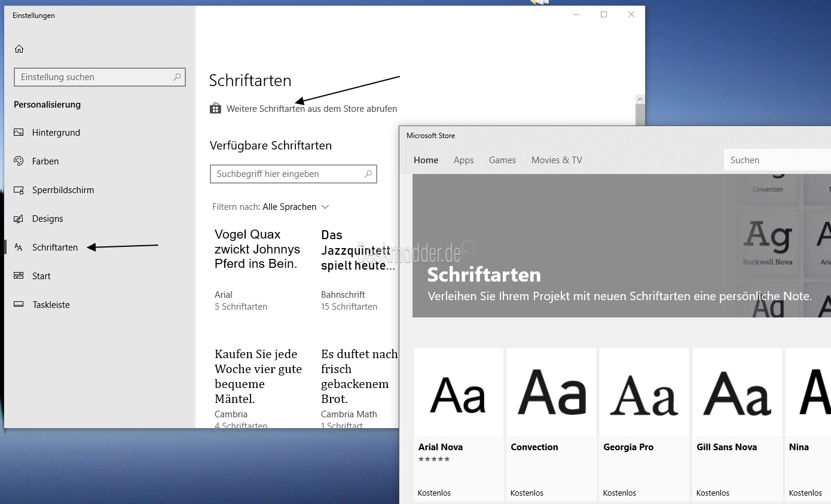Screen dimensions: 831x504
Task: Click the Store bag icon next to Weitere Schriftarten
Action: 215,108
